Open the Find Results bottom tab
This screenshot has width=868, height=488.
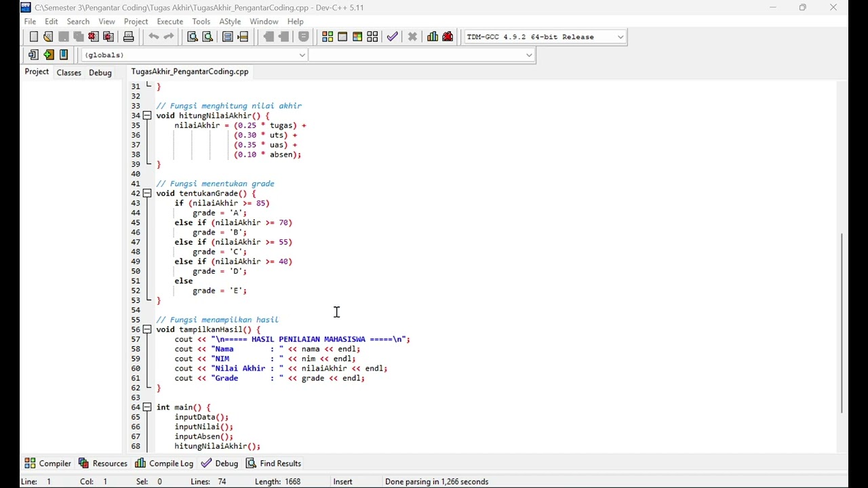pos(273,464)
